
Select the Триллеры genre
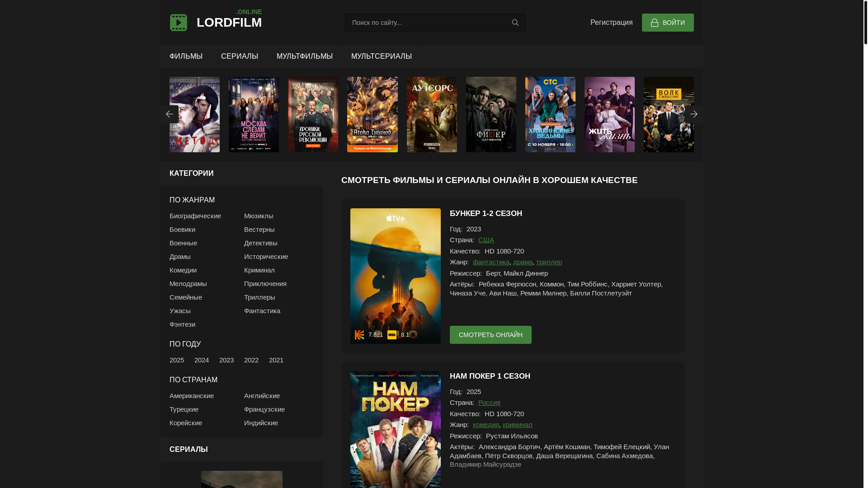click(259, 297)
